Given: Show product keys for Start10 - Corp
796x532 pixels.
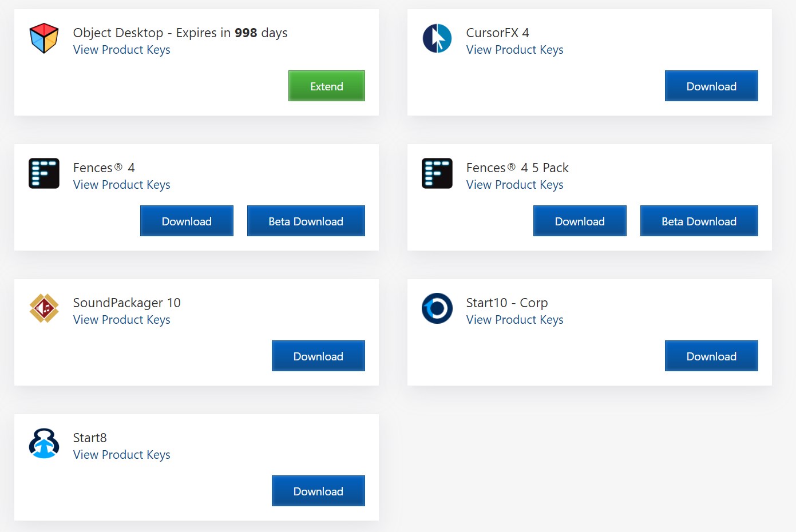Looking at the screenshot, I should 515,320.
